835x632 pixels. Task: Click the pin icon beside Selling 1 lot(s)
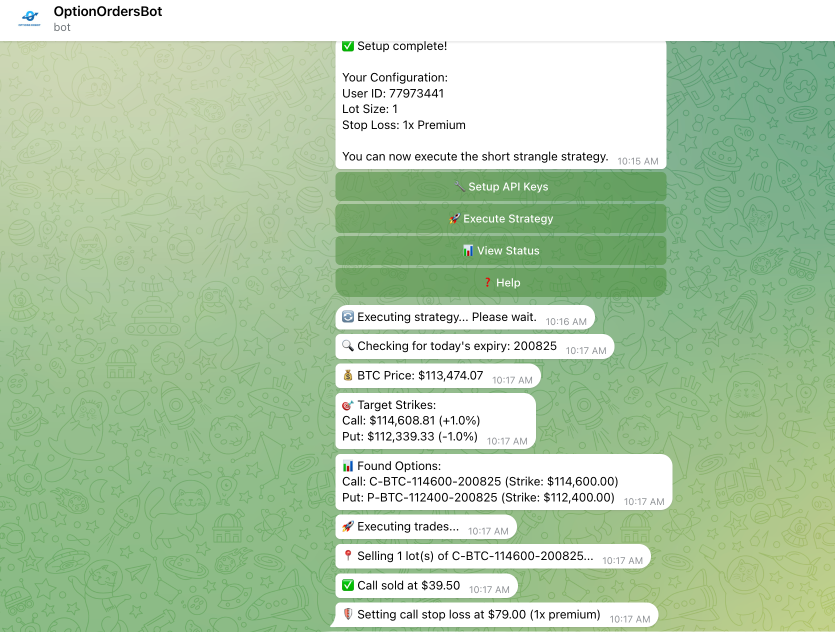click(x=348, y=556)
